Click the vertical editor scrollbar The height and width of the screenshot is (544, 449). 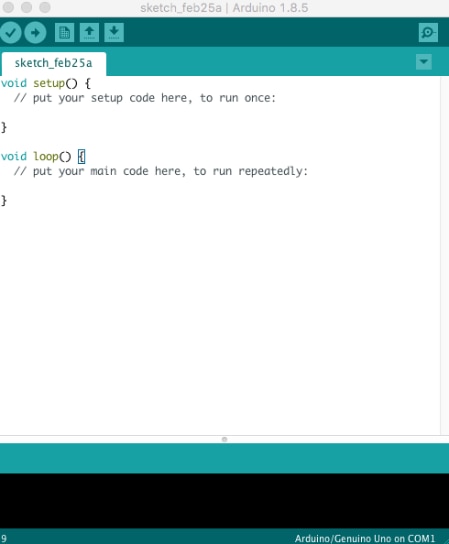coord(444,255)
